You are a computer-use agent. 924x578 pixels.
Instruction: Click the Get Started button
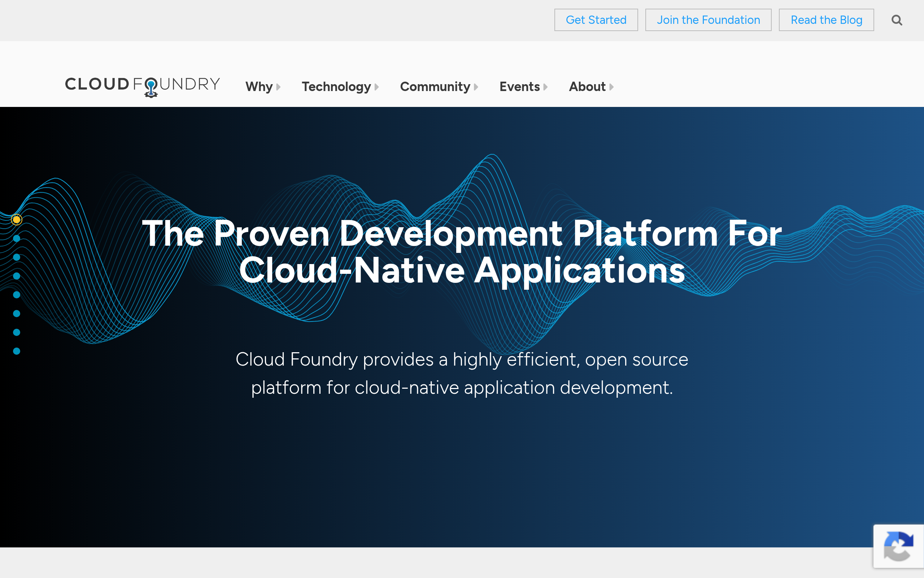pyautogui.click(x=596, y=20)
